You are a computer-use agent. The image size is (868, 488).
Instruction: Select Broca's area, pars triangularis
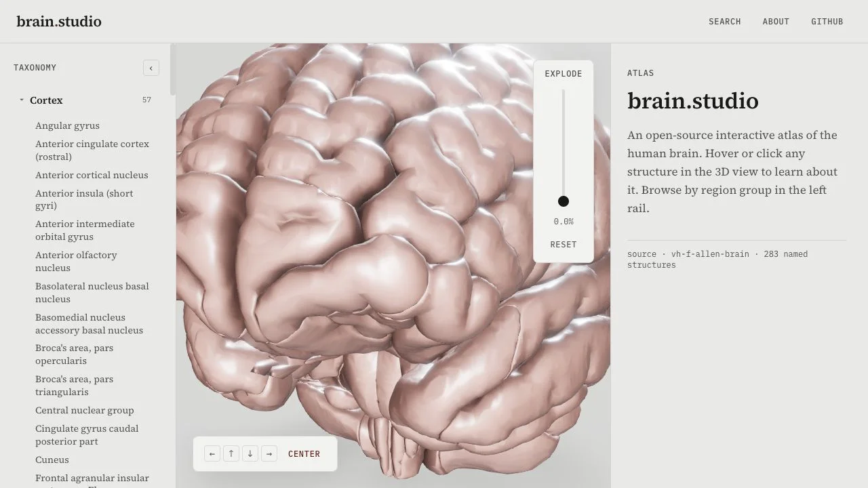75,386
